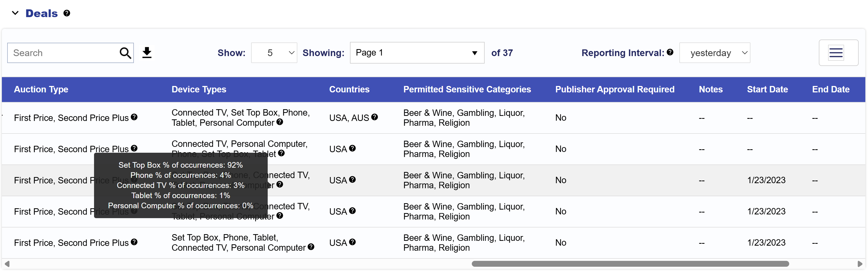Click device types help icon in third row
The height and width of the screenshot is (271, 868).
coord(280,184)
